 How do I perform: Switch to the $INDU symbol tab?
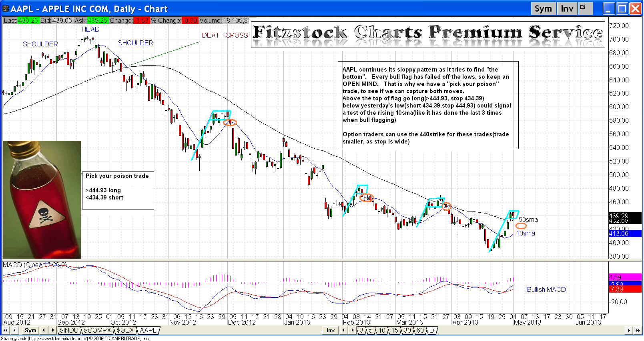(69, 330)
